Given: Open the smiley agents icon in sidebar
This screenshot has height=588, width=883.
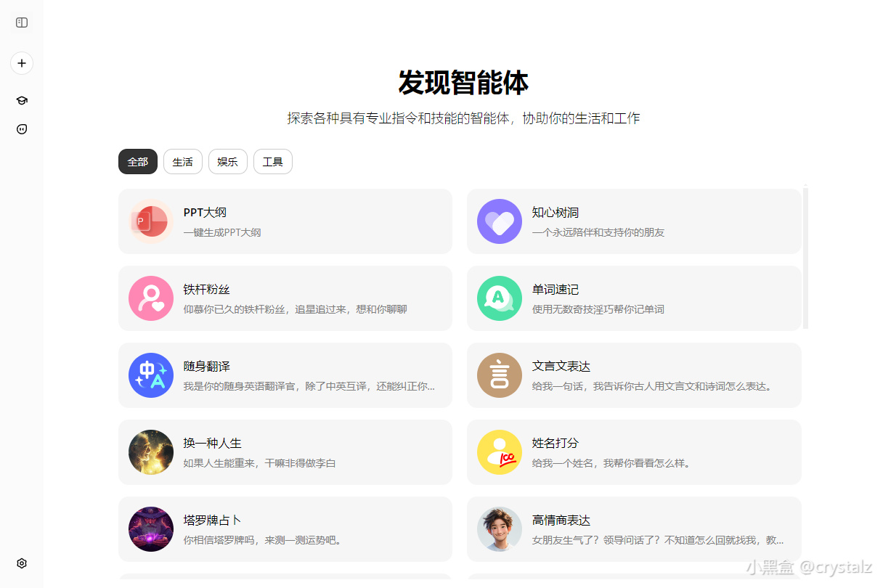Looking at the screenshot, I should [21, 128].
